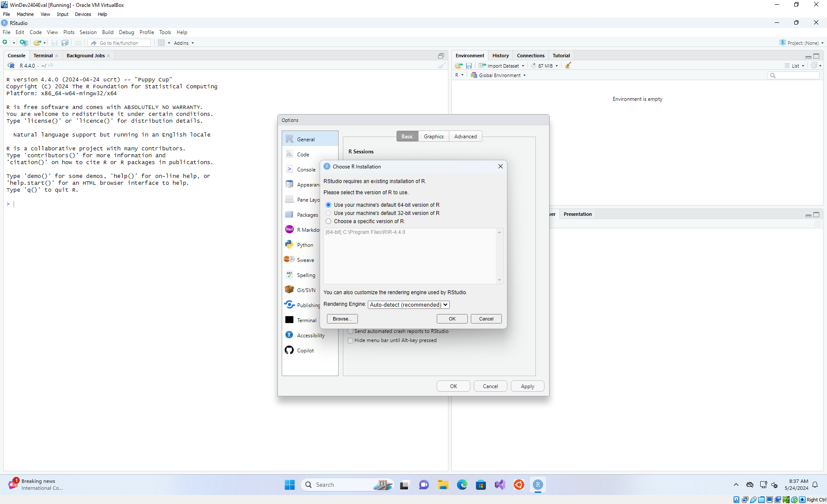Switch to the Graphics tab in Options
The image size is (827, 504).
click(x=433, y=137)
